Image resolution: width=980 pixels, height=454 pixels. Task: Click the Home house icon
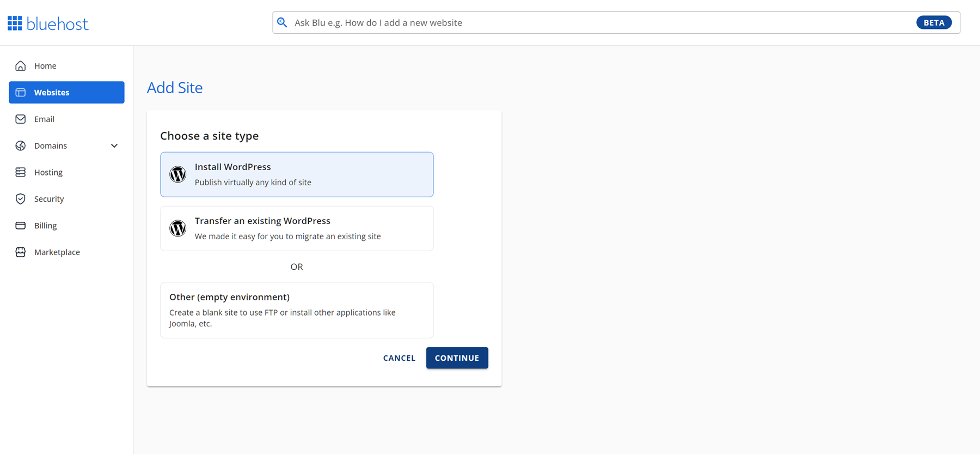(x=21, y=66)
